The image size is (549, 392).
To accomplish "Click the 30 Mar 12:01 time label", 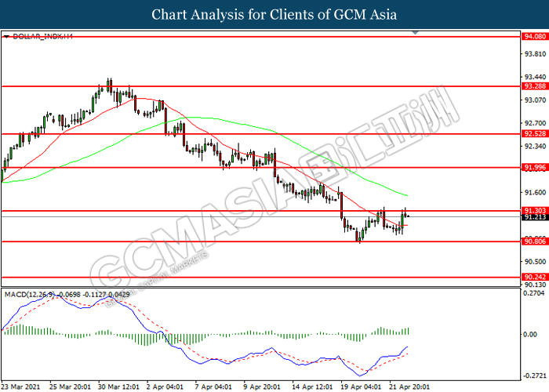I will point(118,387).
